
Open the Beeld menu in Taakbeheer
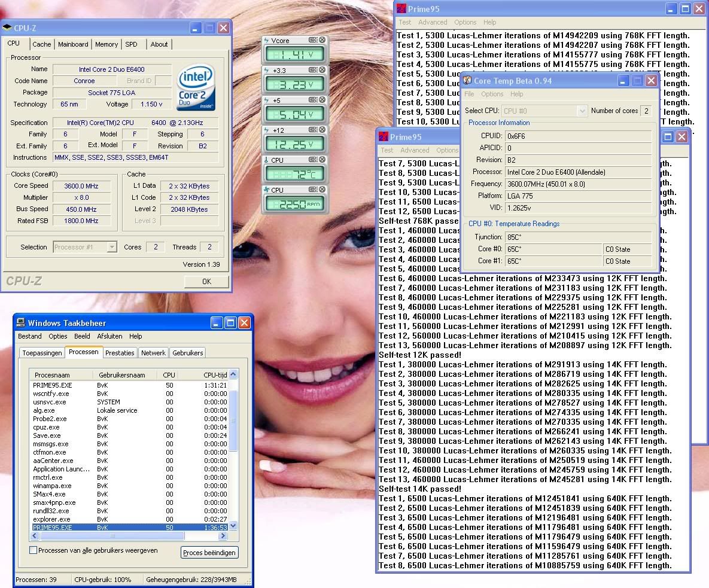pyautogui.click(x=82, y=336)
